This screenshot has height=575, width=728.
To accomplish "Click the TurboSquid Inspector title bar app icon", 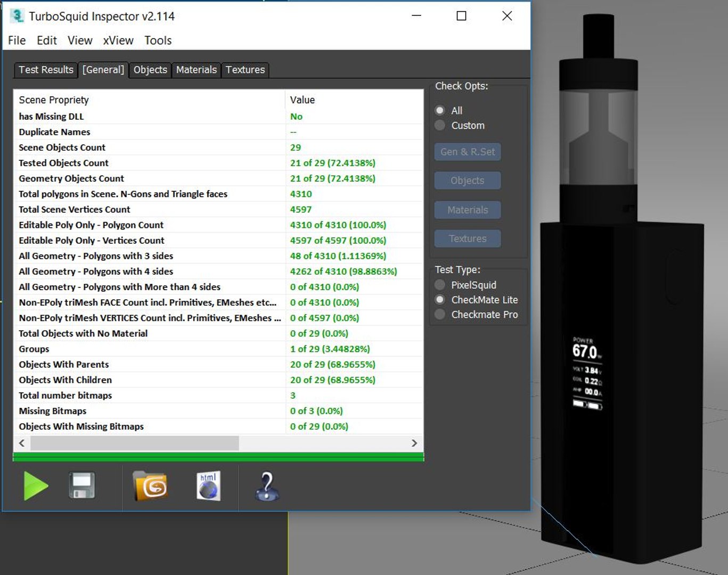I will pyautogui.click(x=17, y=16).
